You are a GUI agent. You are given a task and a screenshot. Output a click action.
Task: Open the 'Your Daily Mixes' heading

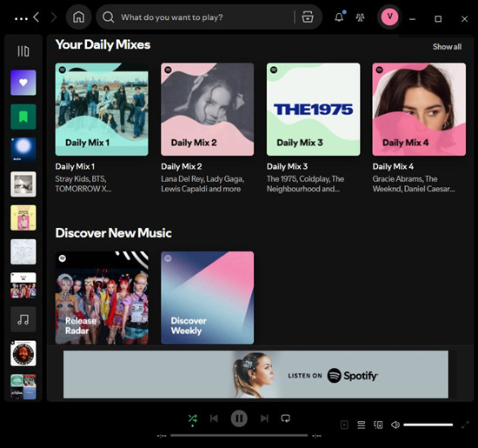pos(103,44)
